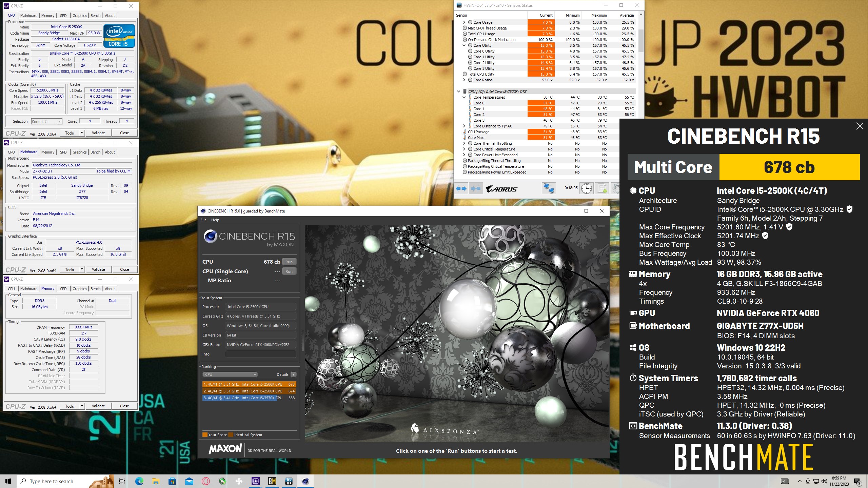Image resolution: width=868 pixels, height=488 pixels.
Task: Open Task View from the taskbar
Action: pyautogui.click(x=122, y=481)
